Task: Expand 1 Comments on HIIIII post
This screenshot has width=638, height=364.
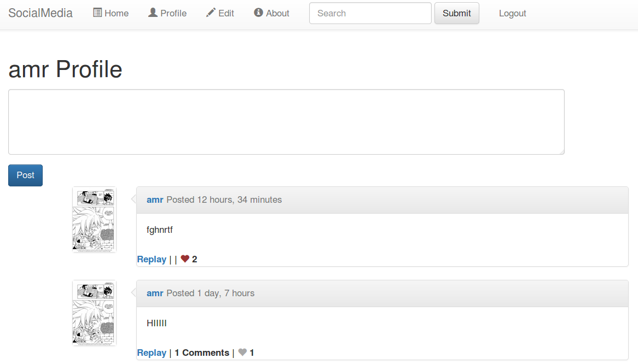Action: pyautogui.click(x=202, y=353)
